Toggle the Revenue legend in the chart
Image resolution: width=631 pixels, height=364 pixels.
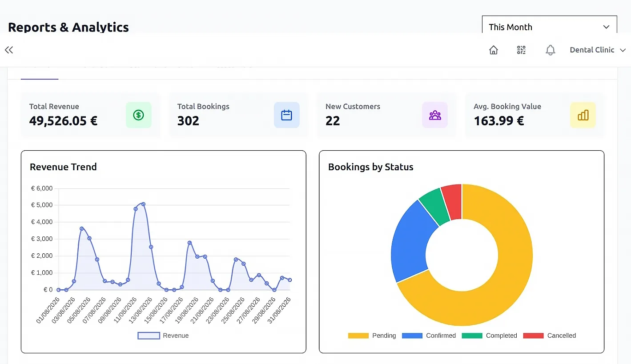pos(163,336)
